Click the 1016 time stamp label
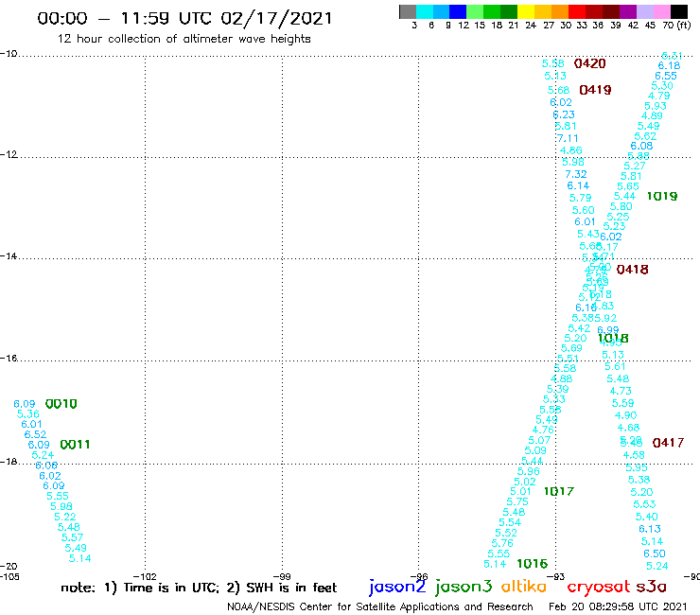 (532, 564)
